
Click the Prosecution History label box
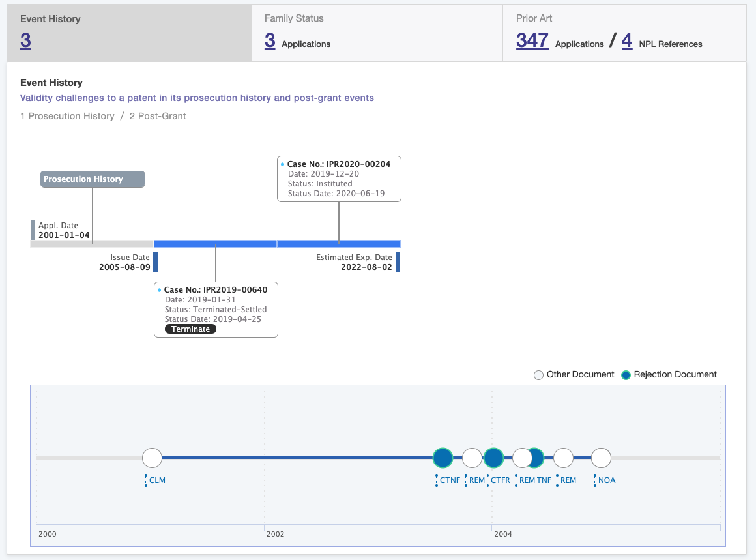point(93,179)
